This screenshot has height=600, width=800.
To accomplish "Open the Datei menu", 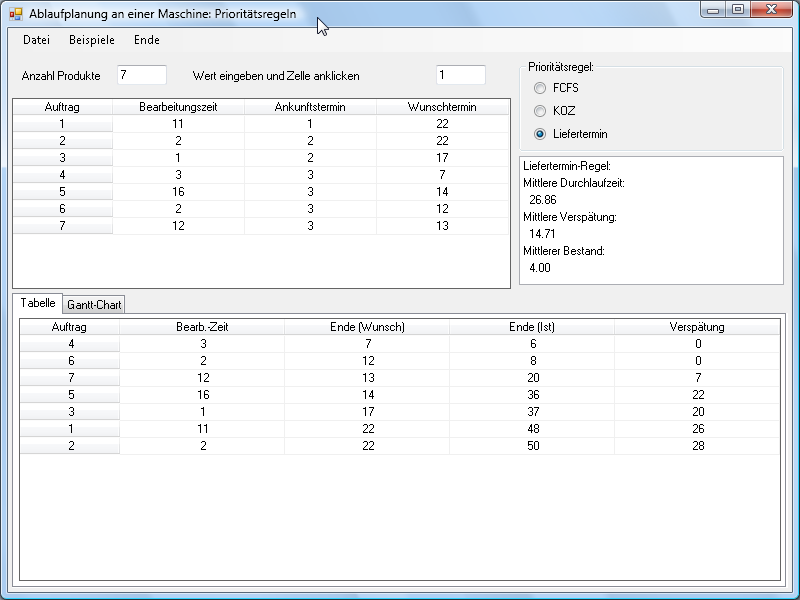I will click(x=36, y=40).
